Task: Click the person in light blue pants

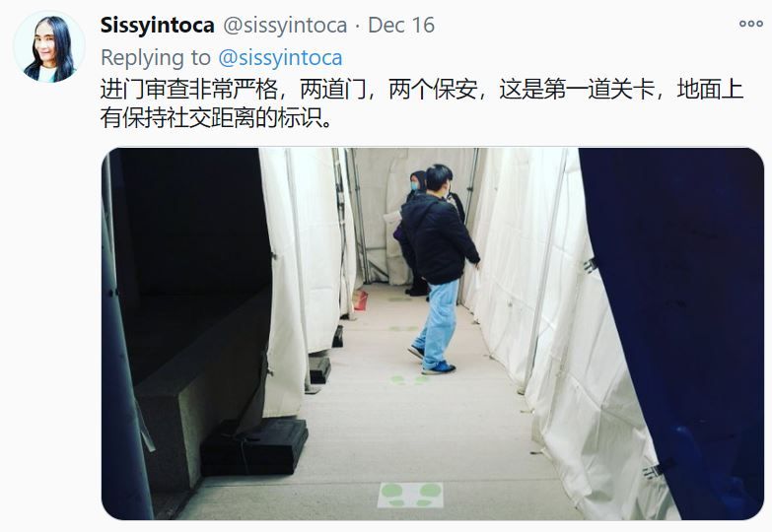Action: 437,269
